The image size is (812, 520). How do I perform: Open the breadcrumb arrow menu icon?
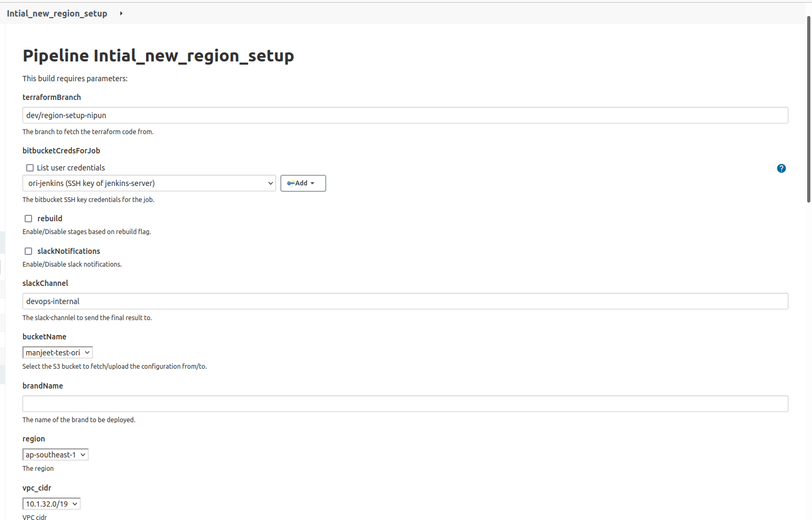tap(121, 13)
